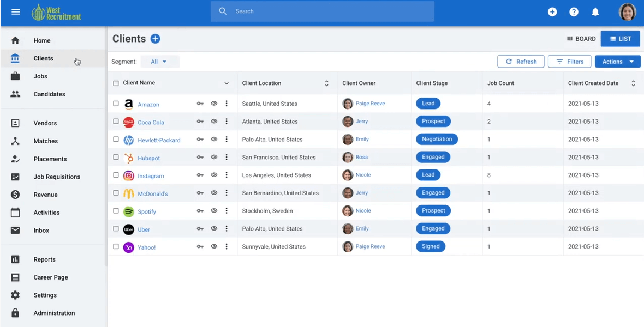This screenshot has height=327, width=644.
Task: Open Inbox in sidebar
Action: click(53, 230)
